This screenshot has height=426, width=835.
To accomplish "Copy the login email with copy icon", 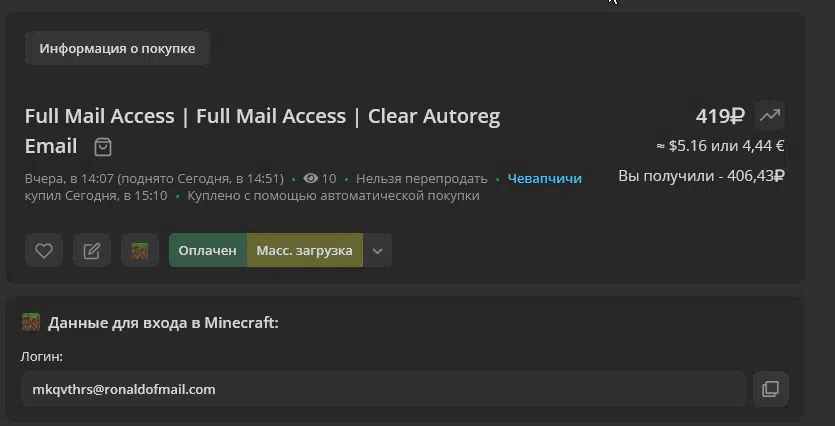I will click(x=771, y=389).
